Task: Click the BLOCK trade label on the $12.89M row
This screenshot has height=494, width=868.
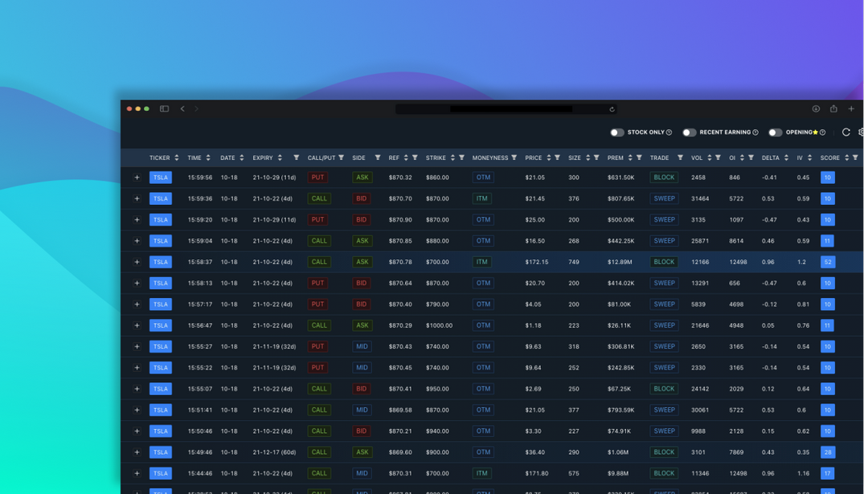Action: pos(663,261)
